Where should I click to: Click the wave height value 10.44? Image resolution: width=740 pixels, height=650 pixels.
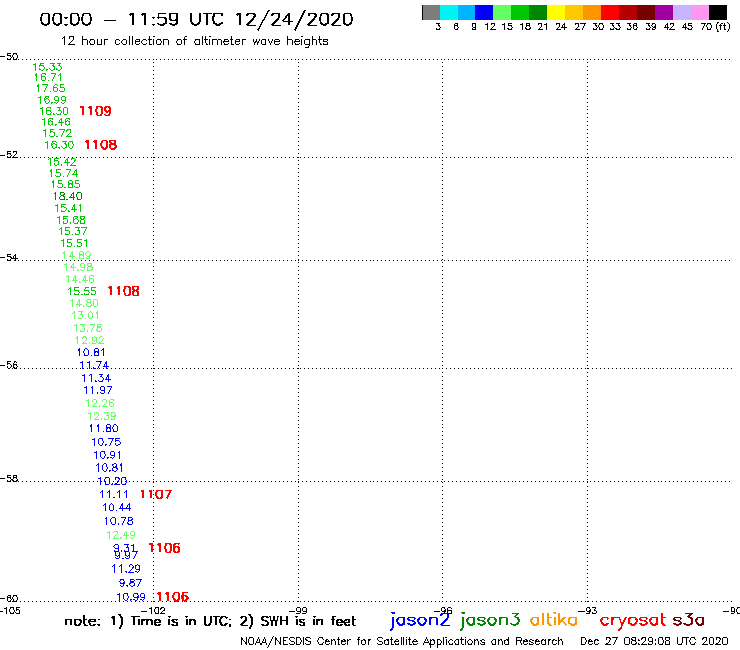click(x=117, y=508)
